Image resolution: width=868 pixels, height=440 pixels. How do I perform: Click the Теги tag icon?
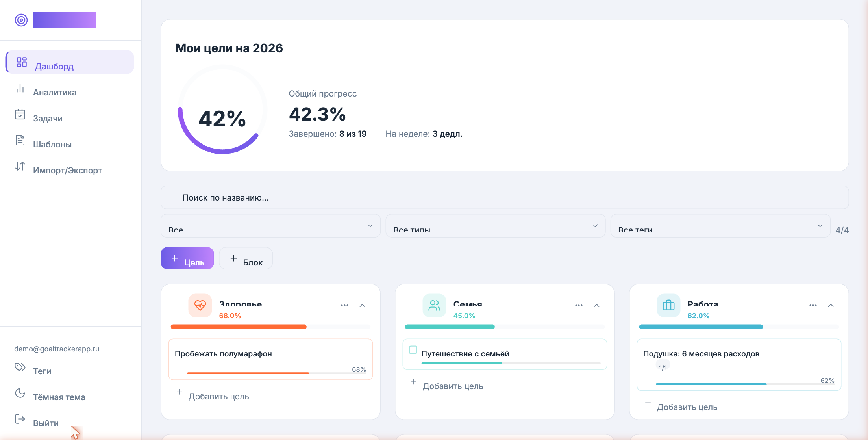click(20, 367)
